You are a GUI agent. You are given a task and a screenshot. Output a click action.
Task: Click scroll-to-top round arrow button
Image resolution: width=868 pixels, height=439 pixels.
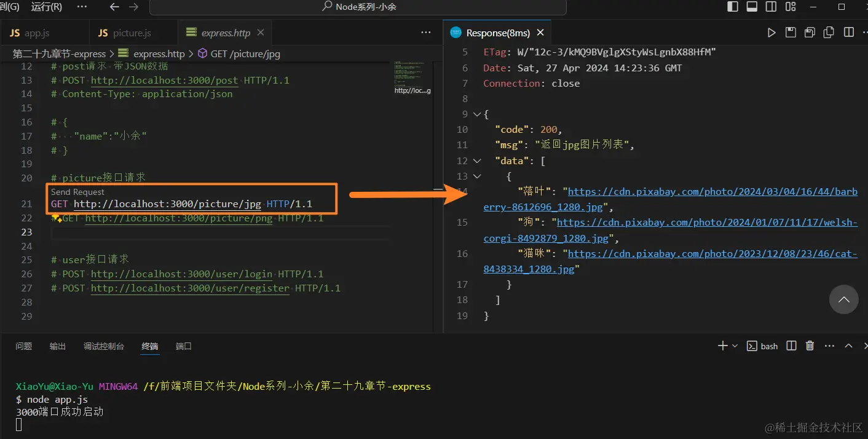point(843,299)
